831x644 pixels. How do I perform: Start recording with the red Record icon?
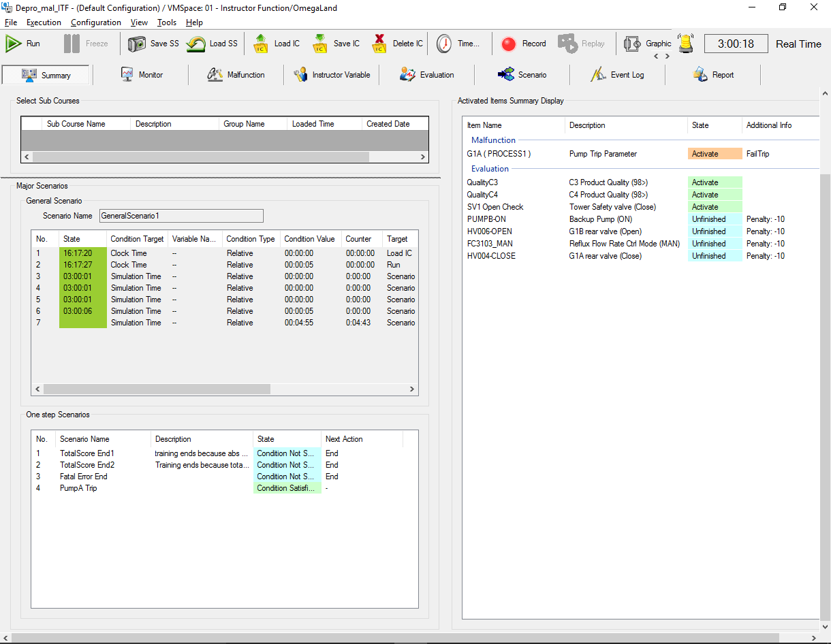tap(509, 44)
